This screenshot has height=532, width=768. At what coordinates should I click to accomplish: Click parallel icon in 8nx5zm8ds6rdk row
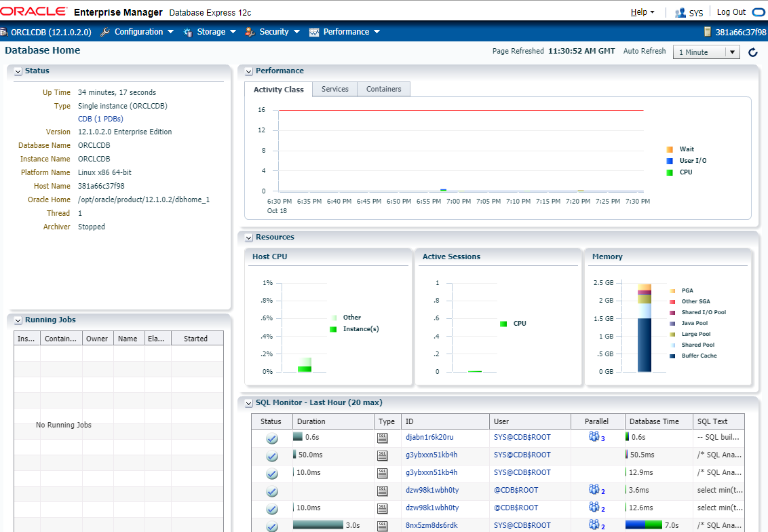(x=594, y=524)
